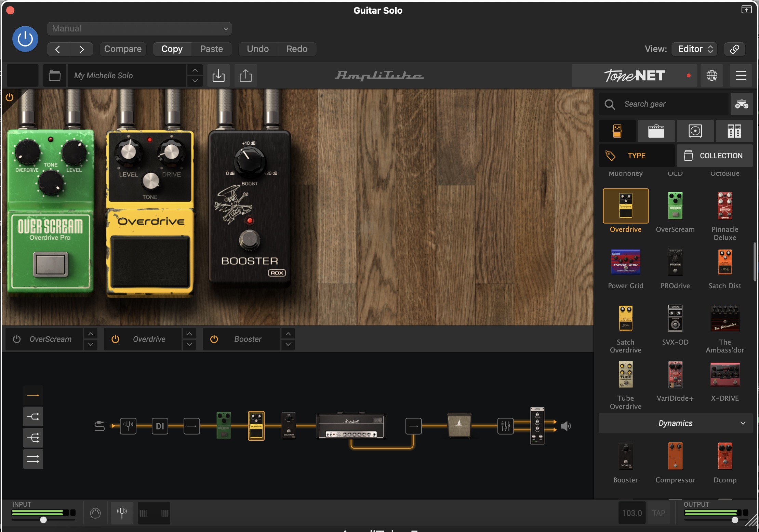759x532 pixels.
Task: Select the Overdrive pedal in gear list
Action: (626, 206)
